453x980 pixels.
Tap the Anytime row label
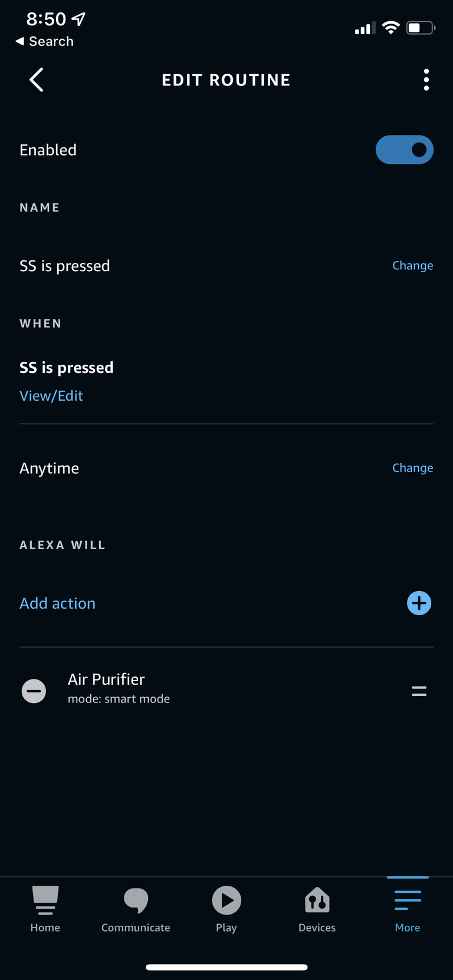pos(49,468)
